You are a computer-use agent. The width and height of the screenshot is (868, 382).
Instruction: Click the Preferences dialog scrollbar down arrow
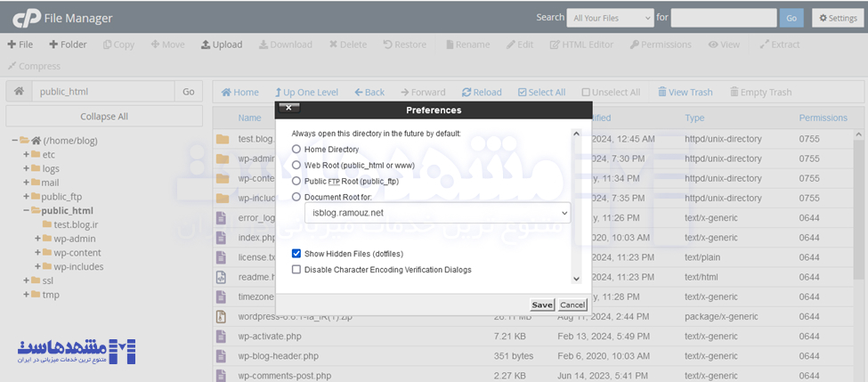[576, 279]
